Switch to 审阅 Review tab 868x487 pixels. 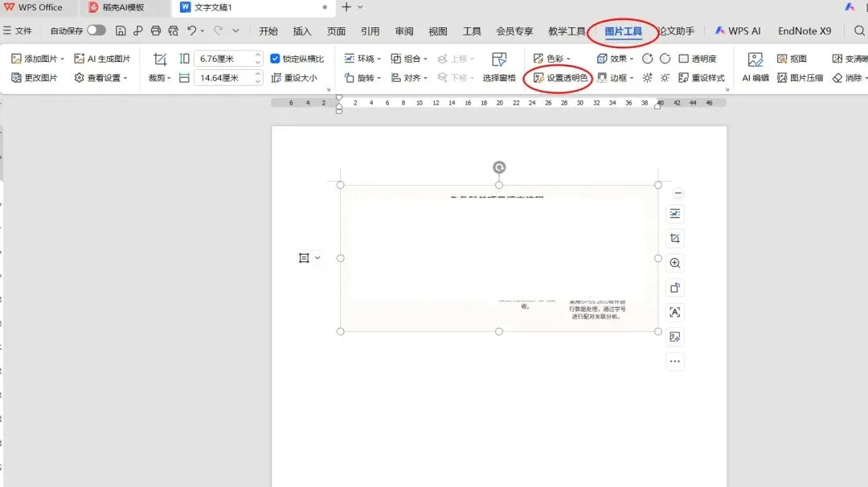(404, 31)
